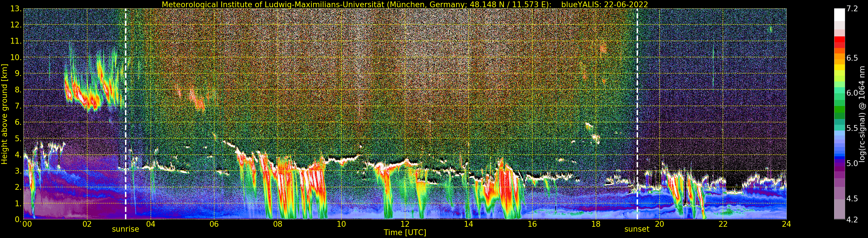The width and height of the screenshot is (868, 238).
Task: Click the colorbar value '4.5'
Action: [852, 198]
